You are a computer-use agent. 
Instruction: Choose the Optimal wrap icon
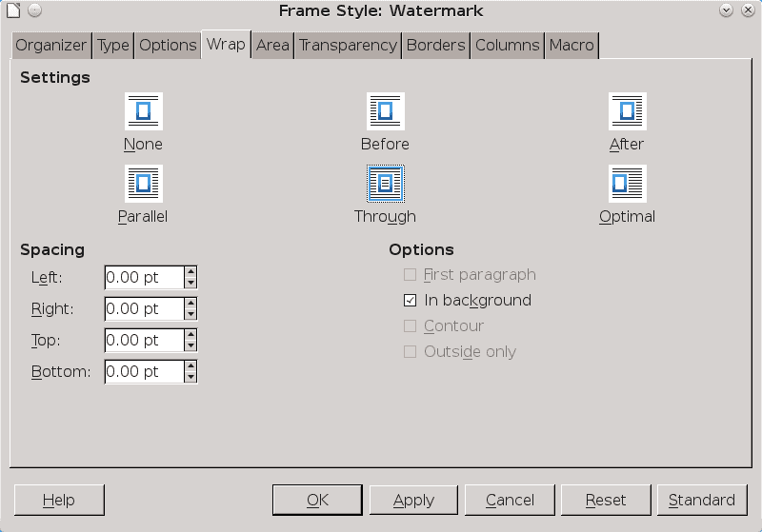(627, 184)
